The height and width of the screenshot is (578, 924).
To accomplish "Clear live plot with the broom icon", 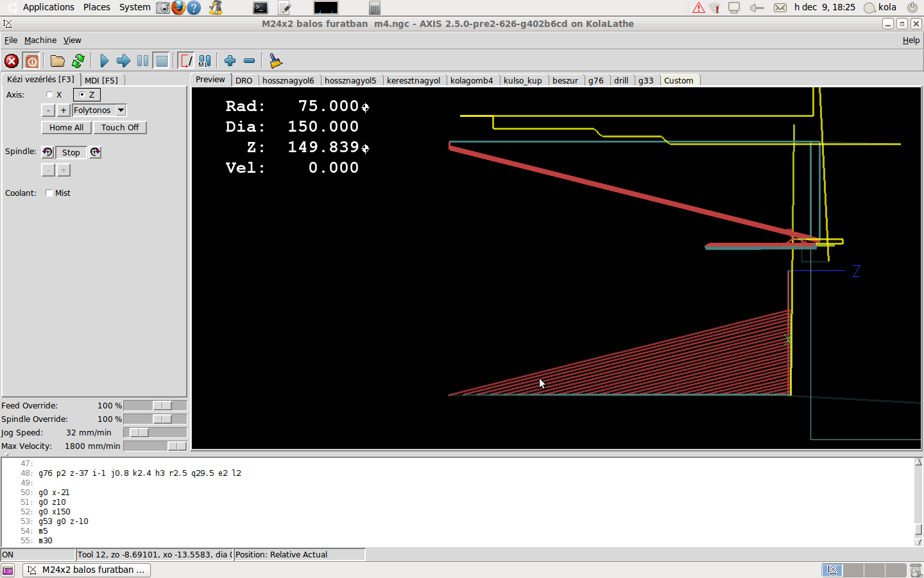I will pyautogui.click(x=275, y=61).
